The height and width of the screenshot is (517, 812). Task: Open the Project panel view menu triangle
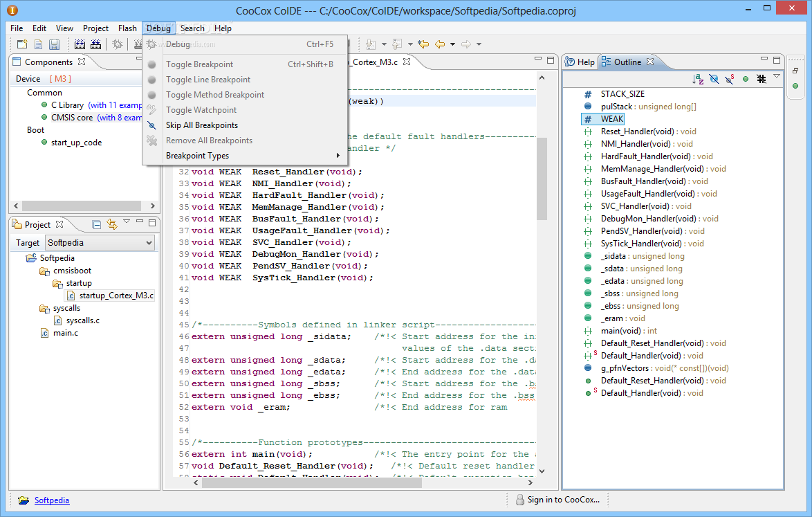coord(127,221)
